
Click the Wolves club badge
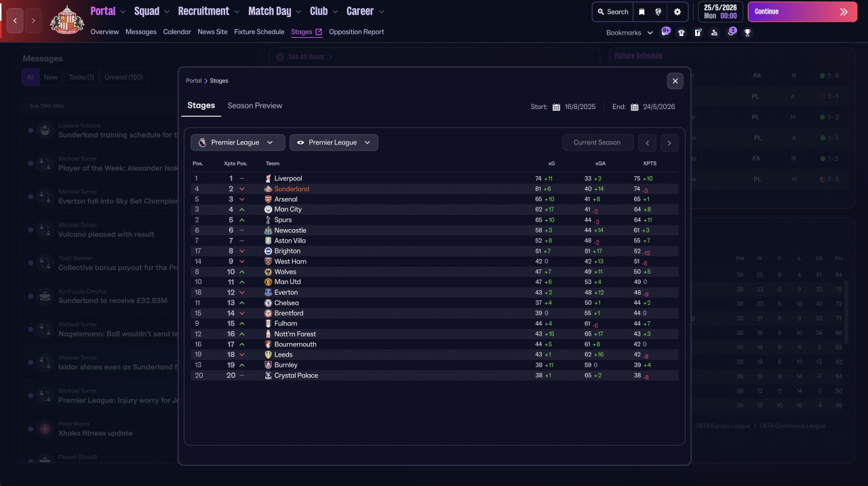[x=268, y=272]
